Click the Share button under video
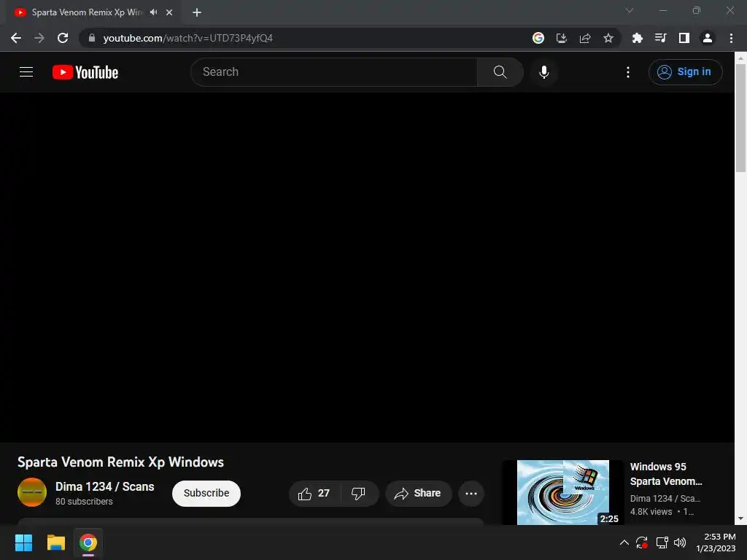The width and height of the screenshot is (747, 560). coord(418,494)
